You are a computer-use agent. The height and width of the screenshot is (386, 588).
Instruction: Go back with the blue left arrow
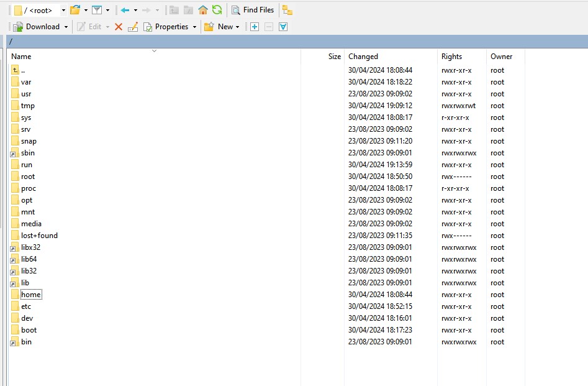pos(125,10)
